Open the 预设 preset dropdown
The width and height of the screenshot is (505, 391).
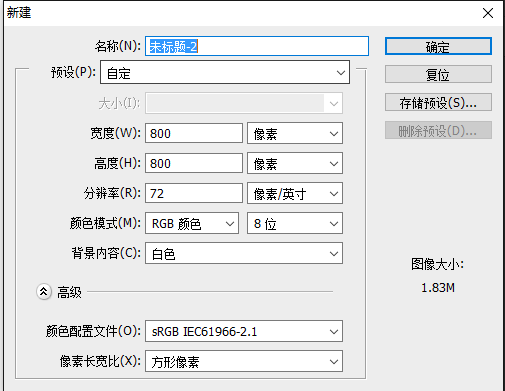coord(225,72)
